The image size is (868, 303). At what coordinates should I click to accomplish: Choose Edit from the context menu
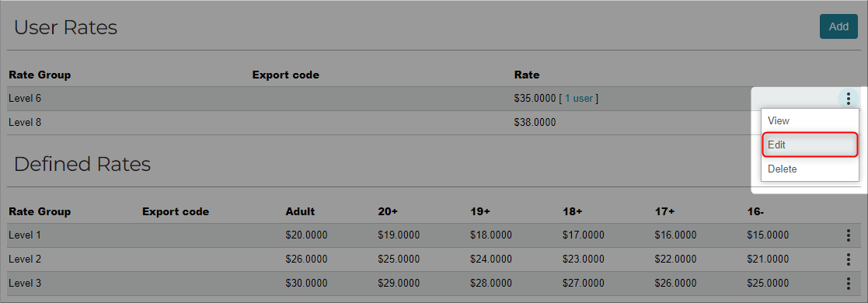coord(810,145)
